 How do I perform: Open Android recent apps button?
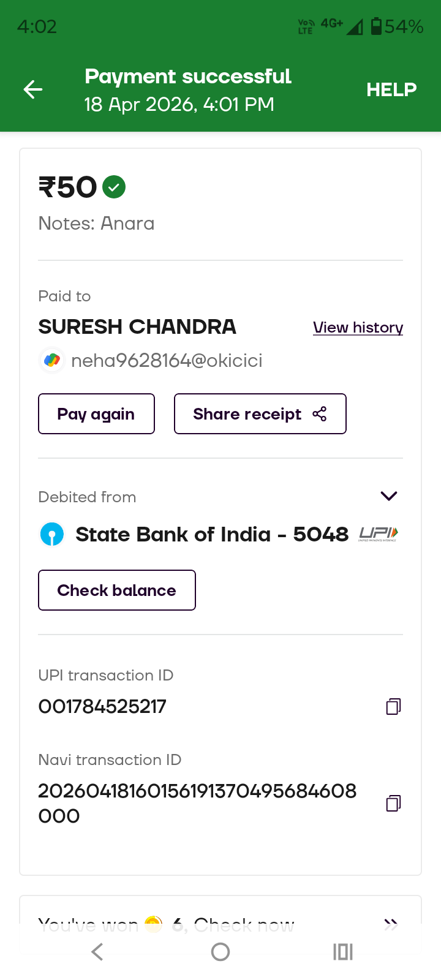click(x=343, y=952)
